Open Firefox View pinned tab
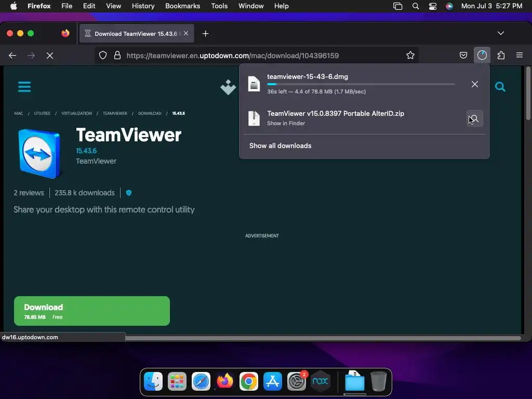This screenshot has width=532, height=399. [65, 33]
